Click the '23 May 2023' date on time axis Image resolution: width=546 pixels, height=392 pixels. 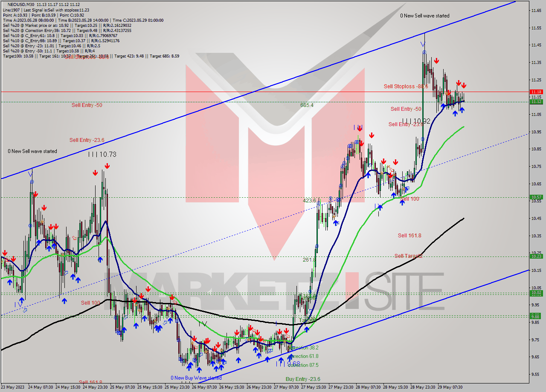coord(12,387)
